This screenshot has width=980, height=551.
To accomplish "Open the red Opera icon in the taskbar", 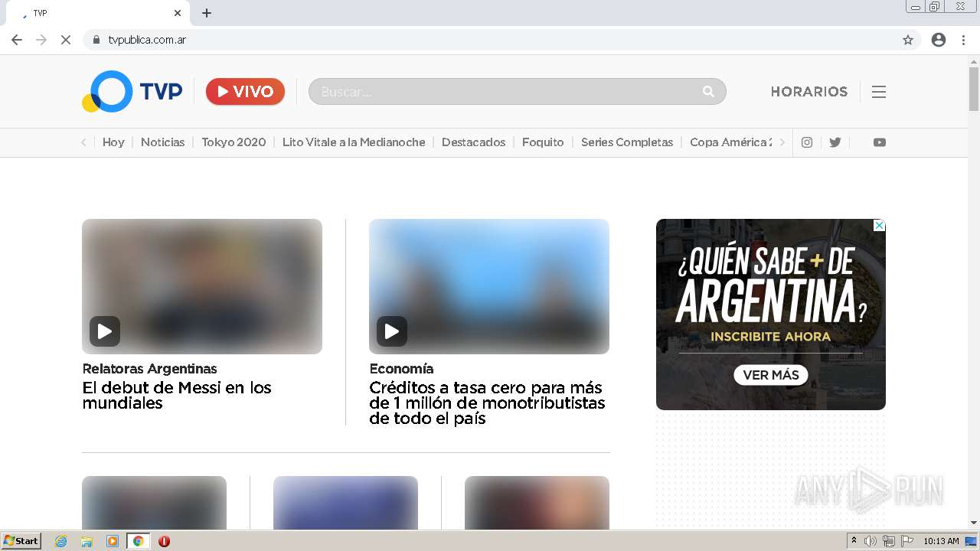I will (x=164, y=541).
